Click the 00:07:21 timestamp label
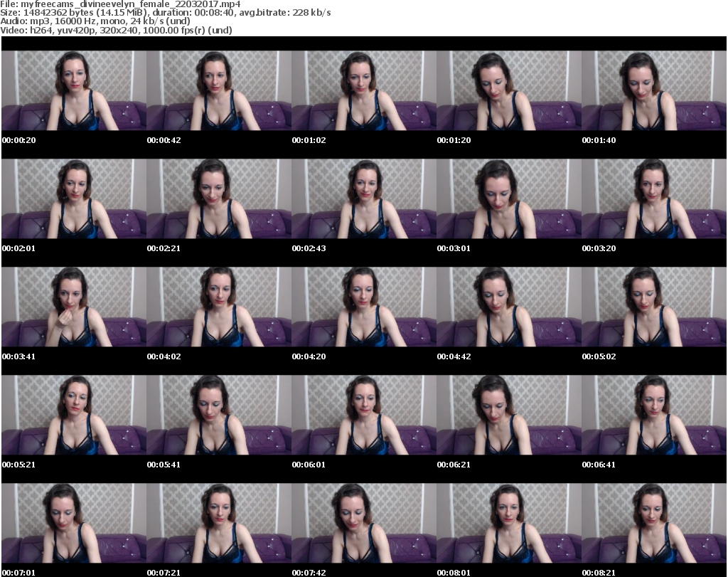This screenshot has width=728, height=577. point(164,573)
